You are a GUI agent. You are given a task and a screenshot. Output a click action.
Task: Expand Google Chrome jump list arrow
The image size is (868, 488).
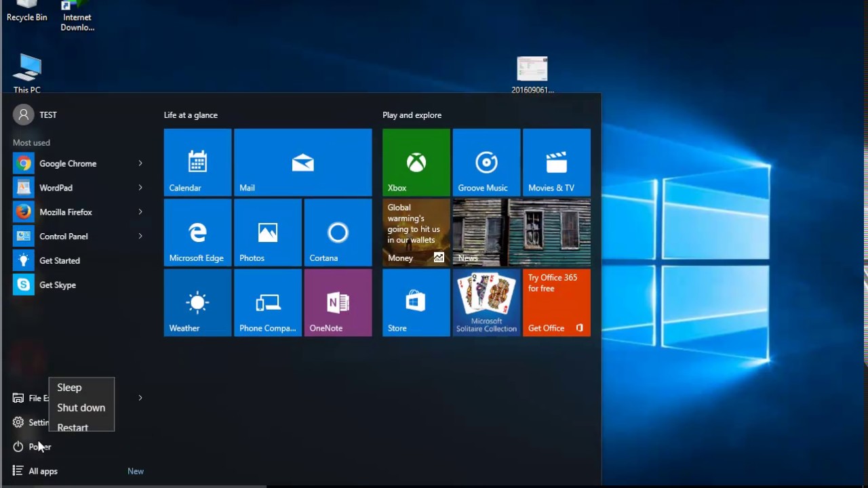coord(140,163)
